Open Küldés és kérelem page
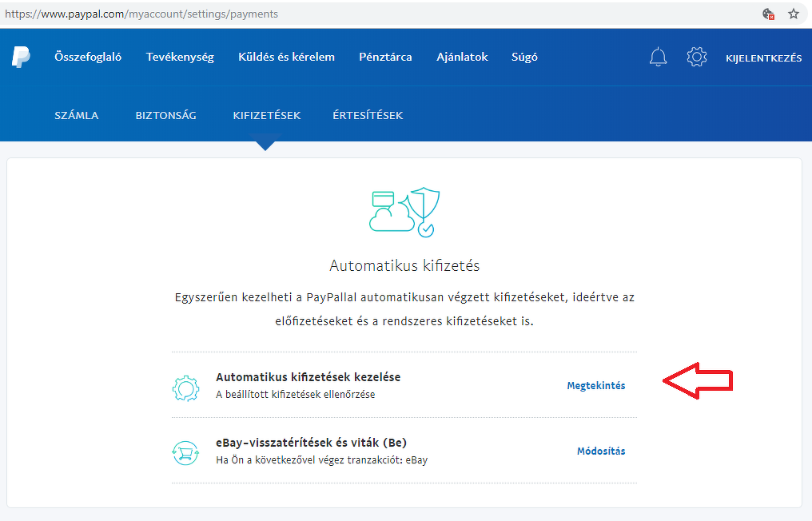The height and width of the screenshot is (521, 812). pos(286,57)
